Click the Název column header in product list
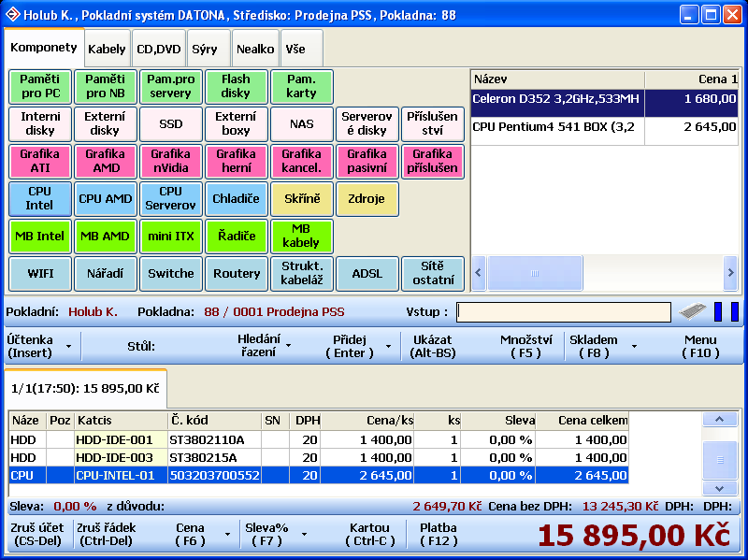This screenshot has width=748, height=560. click(557, 79)
